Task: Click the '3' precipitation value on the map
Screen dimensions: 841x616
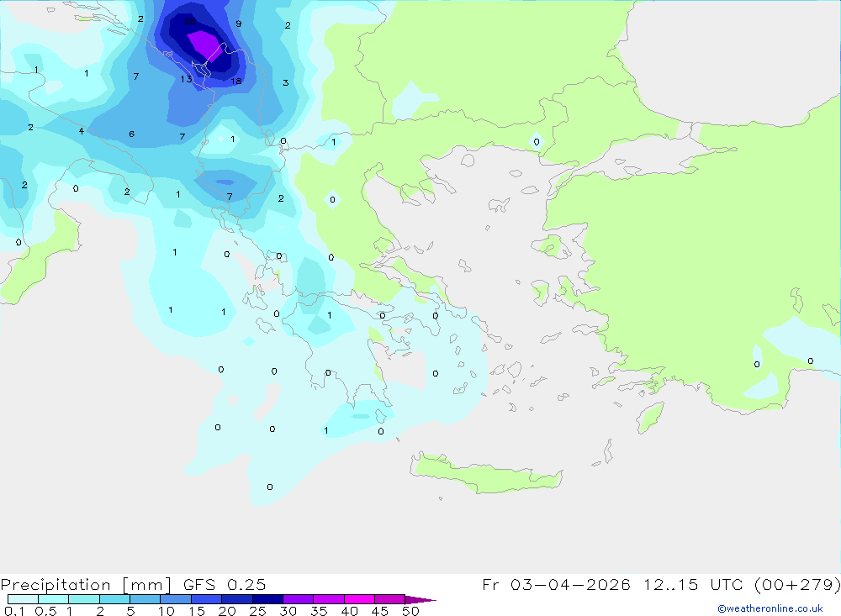Action: [285, 82]
